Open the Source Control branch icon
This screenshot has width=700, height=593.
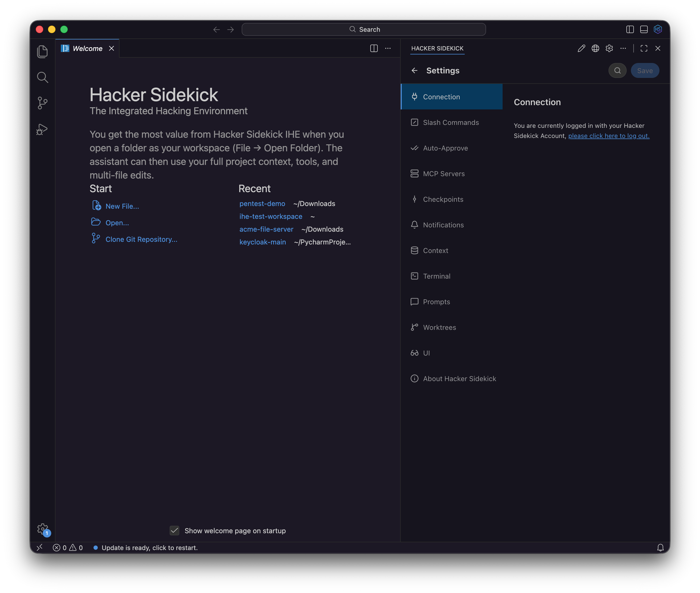point(42,103)
